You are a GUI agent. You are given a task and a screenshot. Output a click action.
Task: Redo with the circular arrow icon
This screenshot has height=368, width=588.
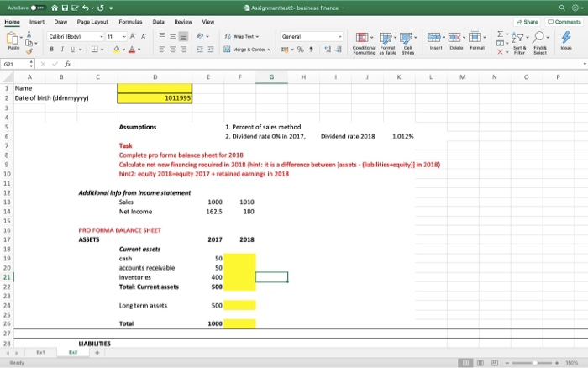(101, 8)
